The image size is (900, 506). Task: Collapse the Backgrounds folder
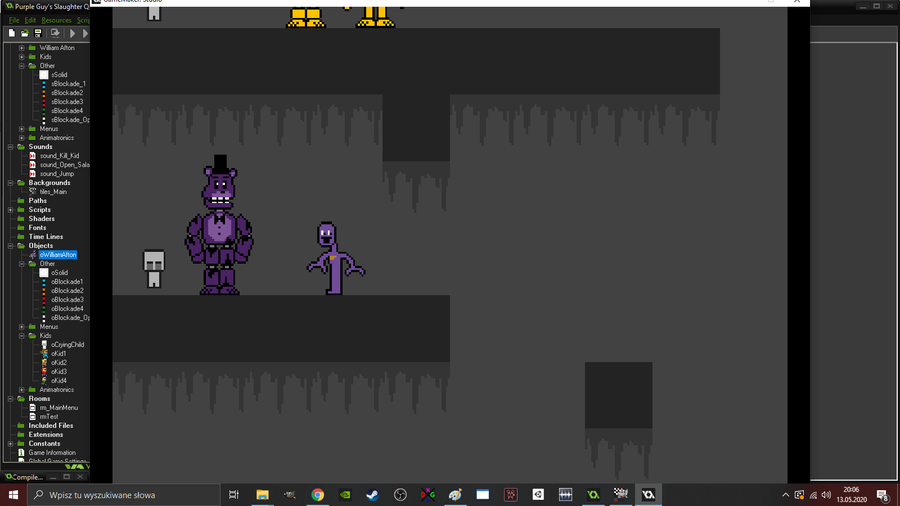tap(10, 183)
